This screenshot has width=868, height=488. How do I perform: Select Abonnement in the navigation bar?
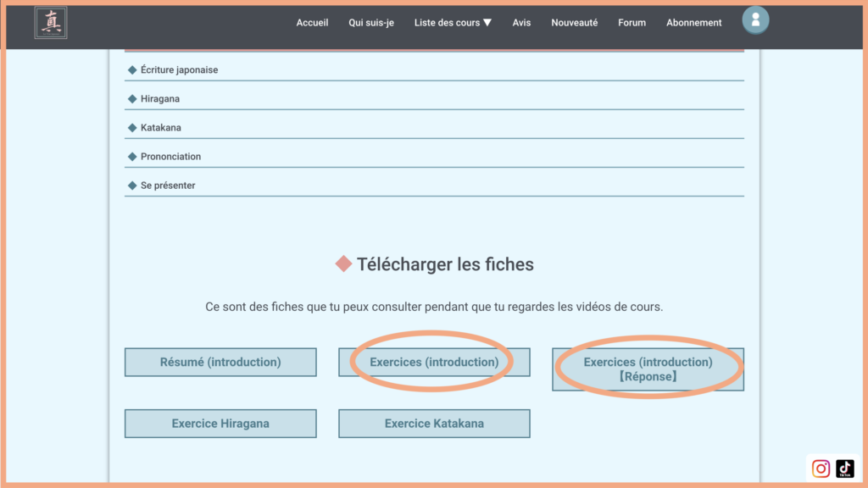pos(693,23)
